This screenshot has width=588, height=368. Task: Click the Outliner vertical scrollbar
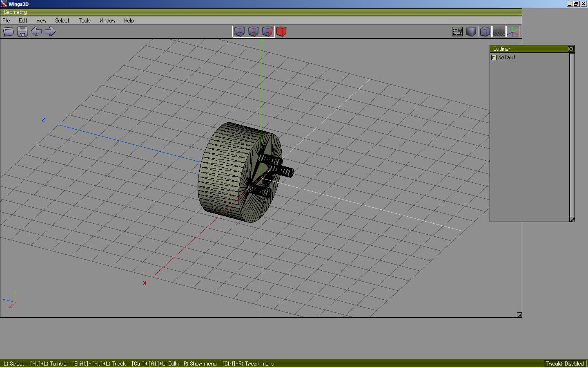pyautogui.click(x=572, y=135)
